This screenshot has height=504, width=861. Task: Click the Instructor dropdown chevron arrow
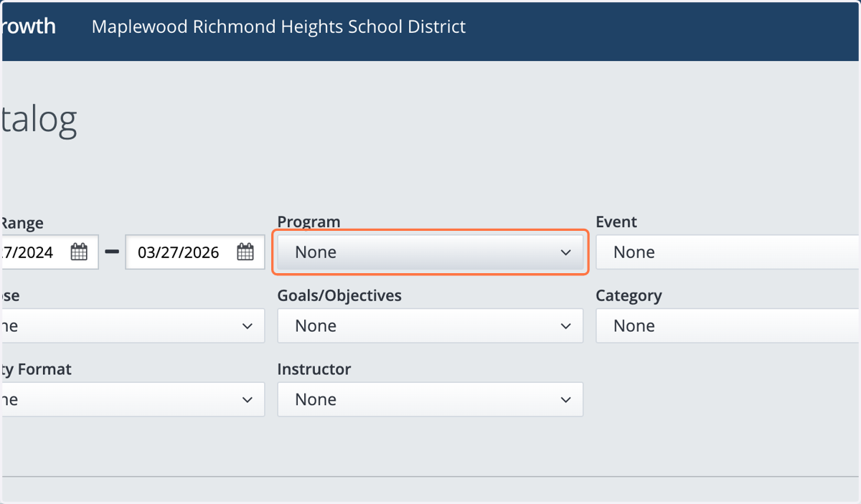point(565,399)
